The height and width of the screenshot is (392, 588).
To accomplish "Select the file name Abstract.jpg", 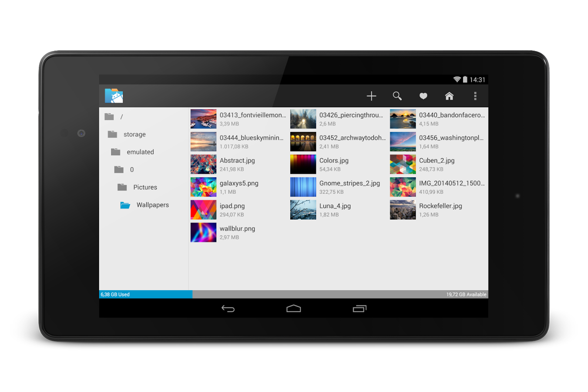I will tap(237, 160).
